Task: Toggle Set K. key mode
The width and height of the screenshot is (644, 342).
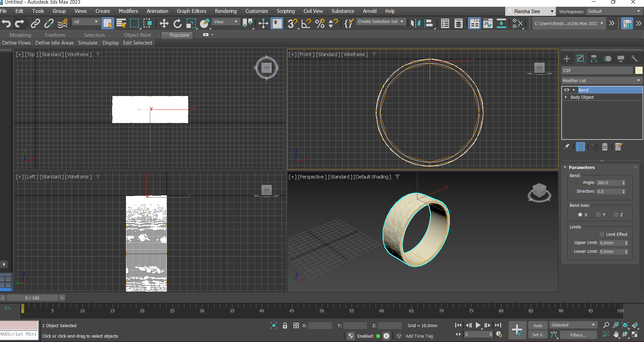Action: pyautogui.click(x=538, y=335)
